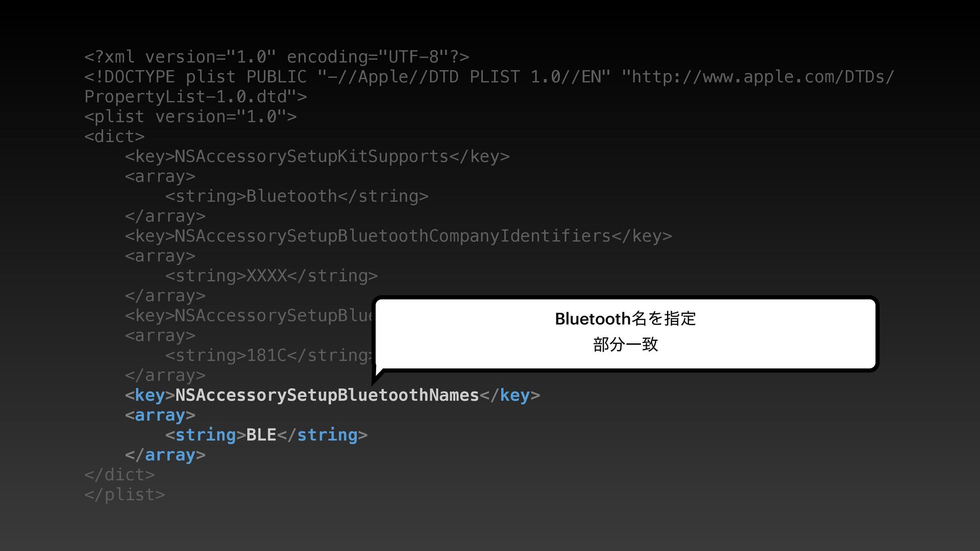The width and height of the screenshot is (980, 551).
Task: Click the 181C string value line
Action: (x=269, y=355)
